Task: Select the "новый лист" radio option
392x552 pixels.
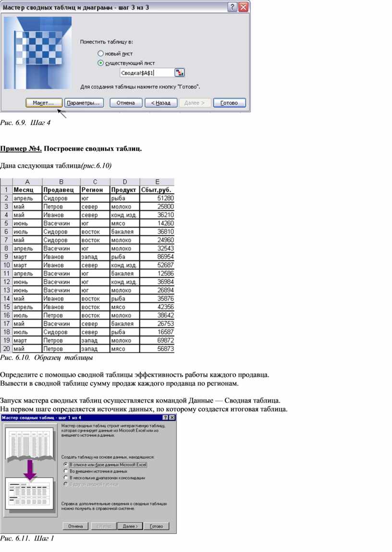Action: tap(100, 53)
